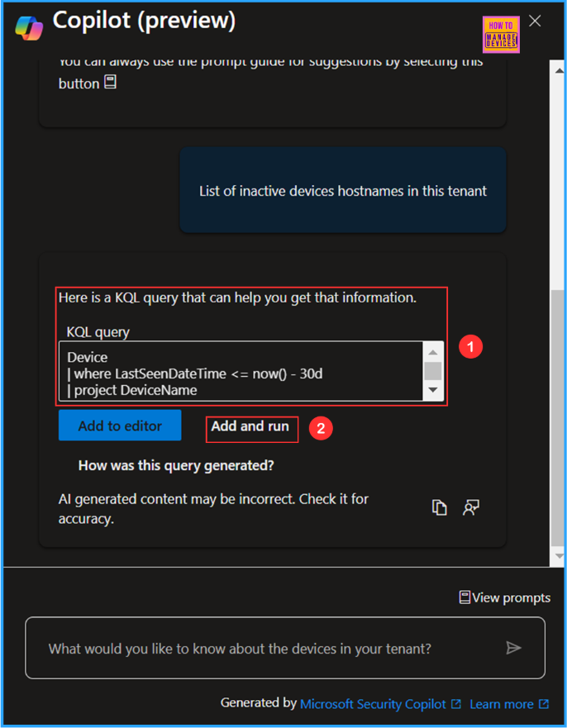Click 'Here is a KQL query' response text
This screenshot has width=567, height=728.
[237, 297]
